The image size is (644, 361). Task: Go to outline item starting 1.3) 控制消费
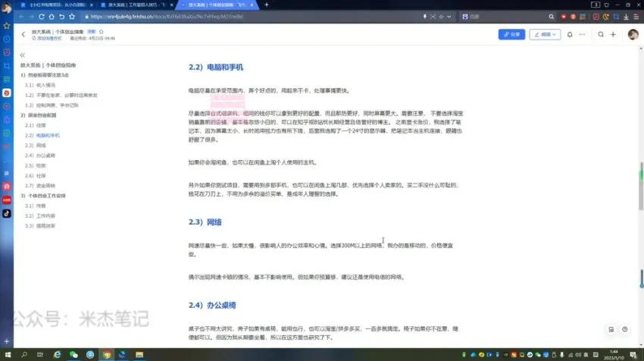tap(52, 105)
